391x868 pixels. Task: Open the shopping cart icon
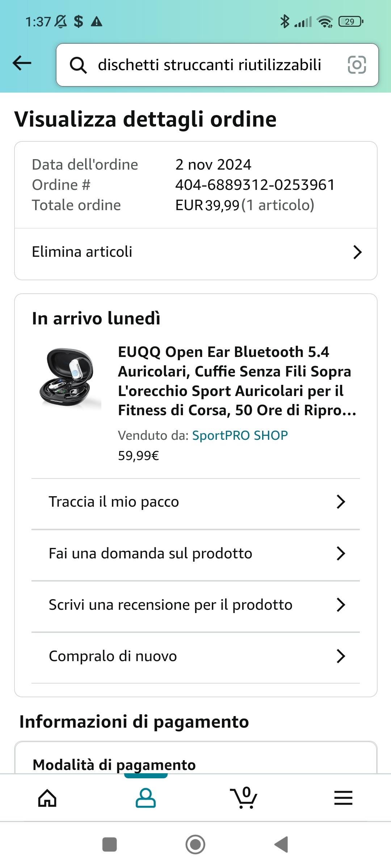coord(244,798)
